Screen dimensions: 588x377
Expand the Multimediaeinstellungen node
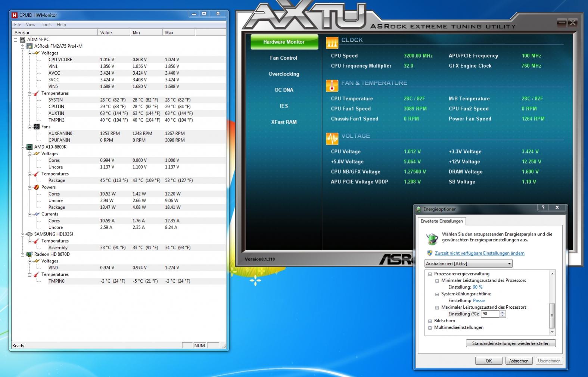430,328
